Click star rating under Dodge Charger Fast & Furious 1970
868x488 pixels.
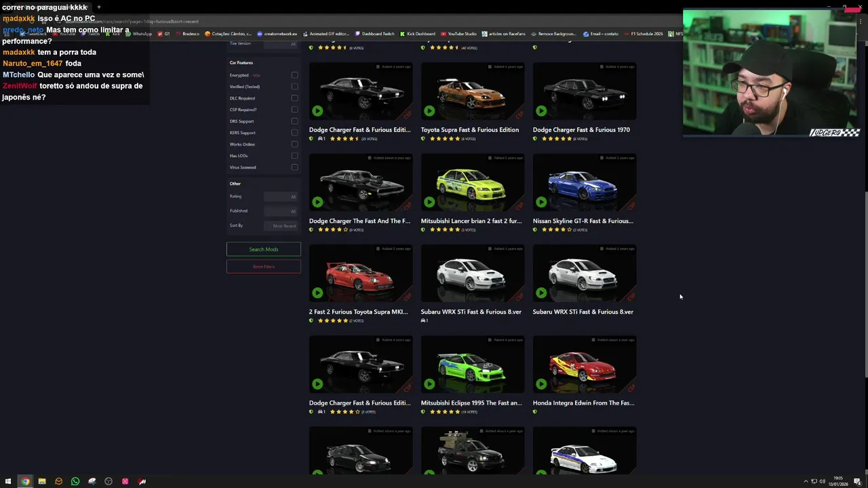pyautogui.click(x=556, y=139)
